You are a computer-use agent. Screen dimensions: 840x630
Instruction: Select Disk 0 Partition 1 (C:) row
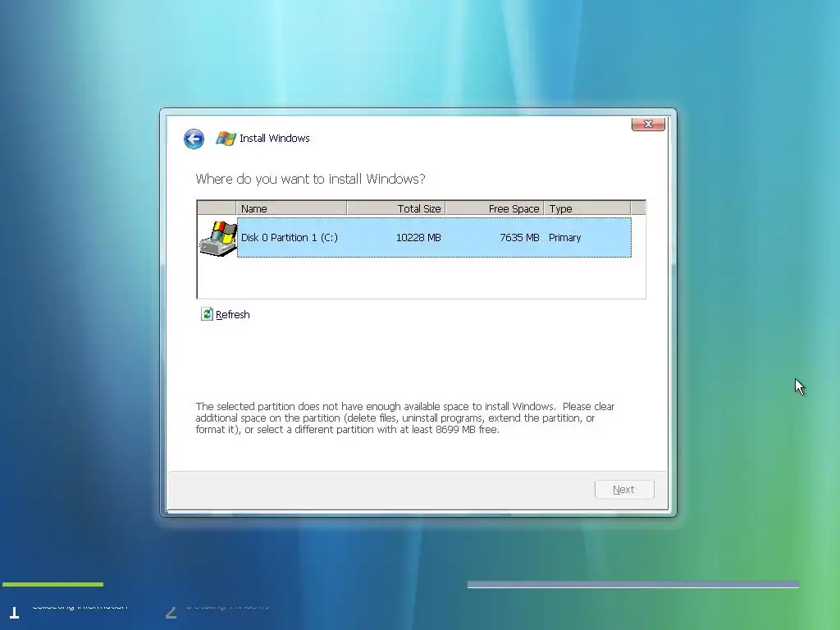tap(434, 237)
